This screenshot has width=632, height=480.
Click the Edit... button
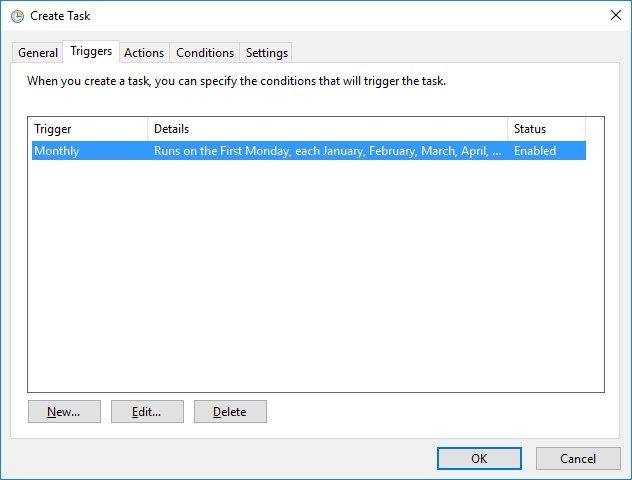click(147, 411)
